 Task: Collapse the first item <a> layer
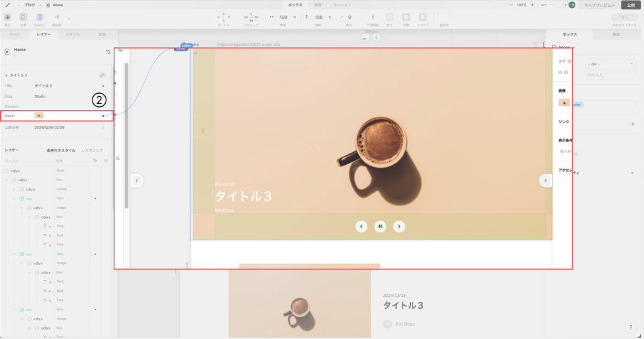14,199
